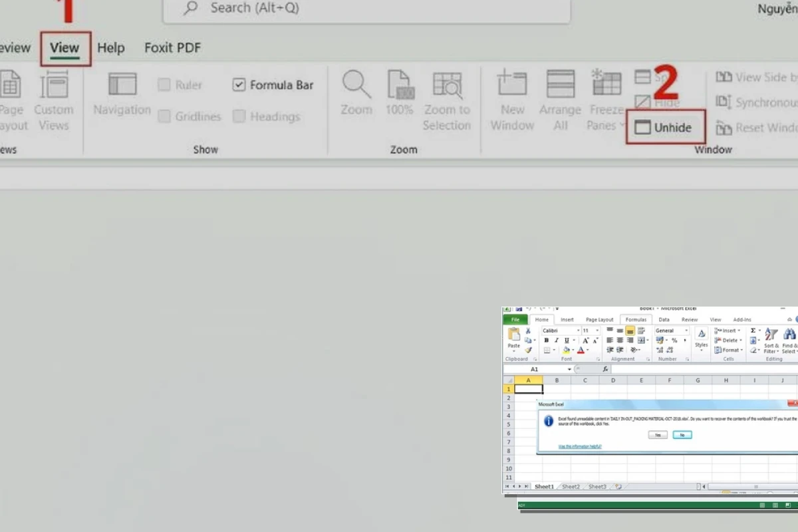Switch to the Sheet2 tab
Viewport: 798px width, 532px height.
571,486
